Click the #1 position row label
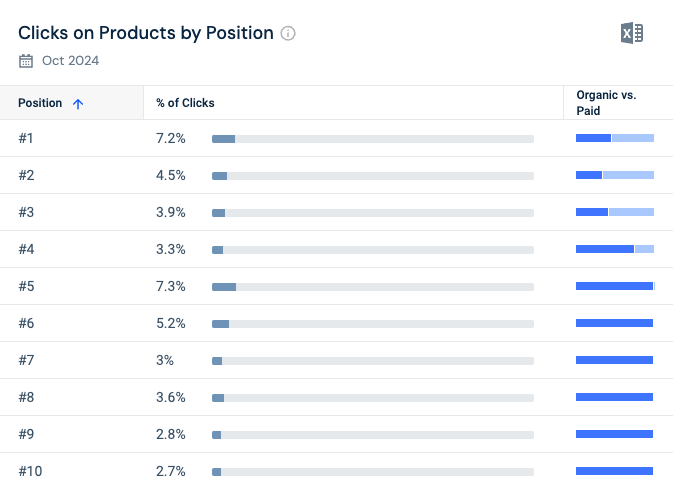The width and height of the screenshot is (673, 487). (x=26, y=138)
